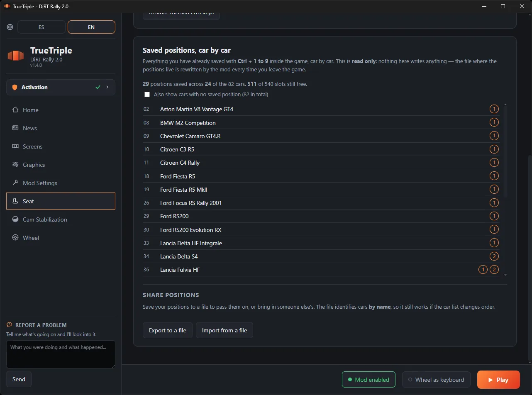Screen dimensions: 532x395
Task: Click slot 1 badge for Ford RS200
Action: tap(494, 216)
